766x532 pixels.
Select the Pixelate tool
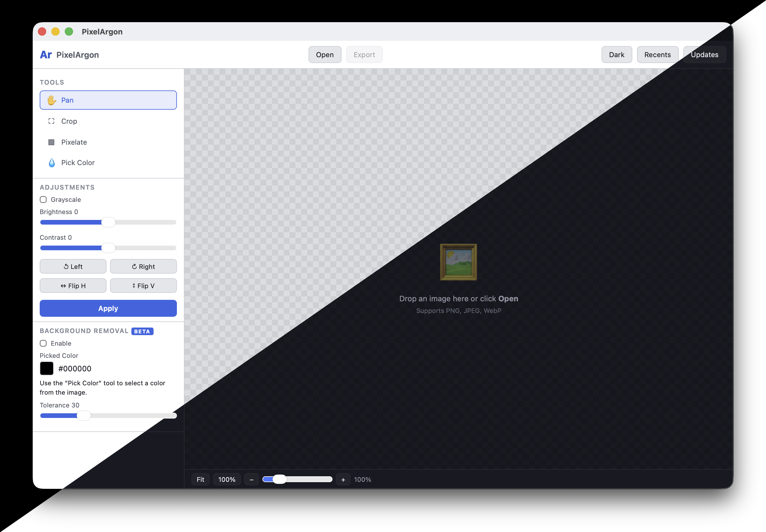click(x=74, y=142)
